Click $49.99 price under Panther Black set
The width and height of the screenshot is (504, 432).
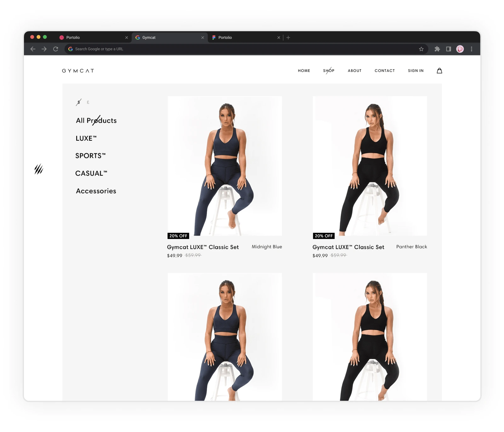pyautogui.click(x=320, y=256)
